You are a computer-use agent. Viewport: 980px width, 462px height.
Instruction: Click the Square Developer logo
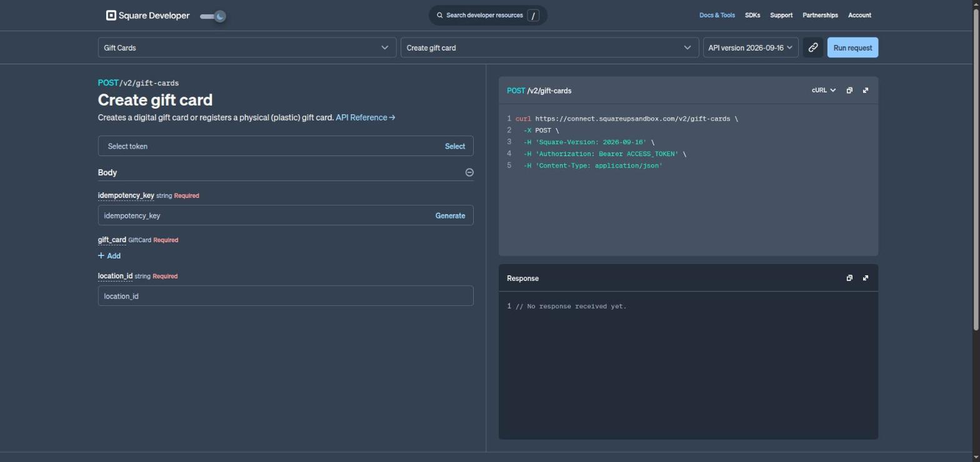(147, 16)
